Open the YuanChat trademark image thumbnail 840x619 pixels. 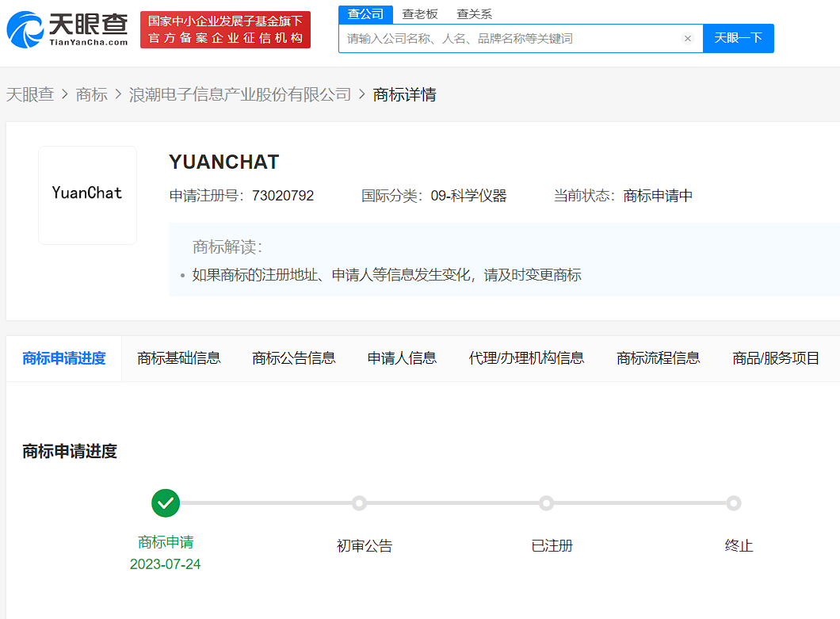[87, 195]
